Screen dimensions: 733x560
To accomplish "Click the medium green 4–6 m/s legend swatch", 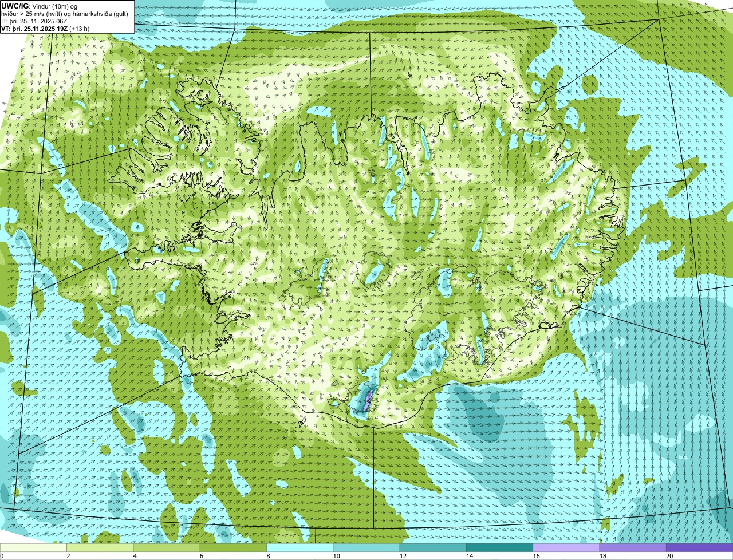I will point(167,547).
